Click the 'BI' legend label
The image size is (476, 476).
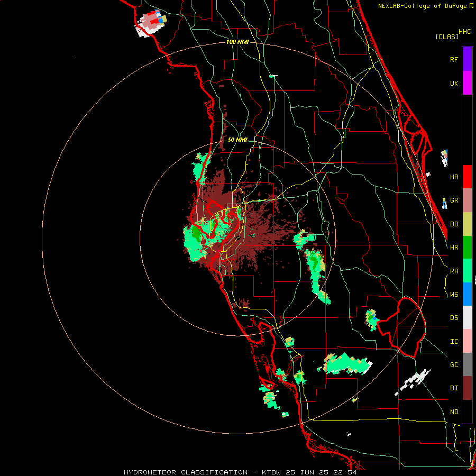454,388
